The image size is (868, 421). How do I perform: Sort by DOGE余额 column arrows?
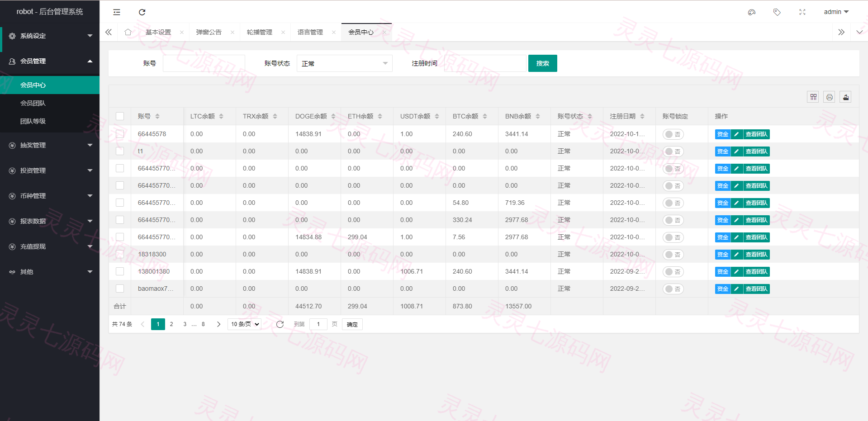click(333, 116)
